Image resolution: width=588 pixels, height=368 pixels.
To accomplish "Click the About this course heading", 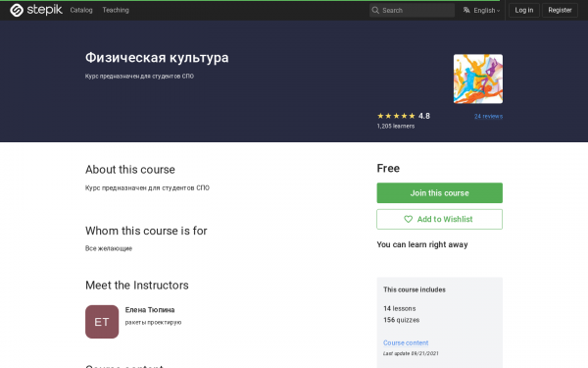I will pos(130,170).
